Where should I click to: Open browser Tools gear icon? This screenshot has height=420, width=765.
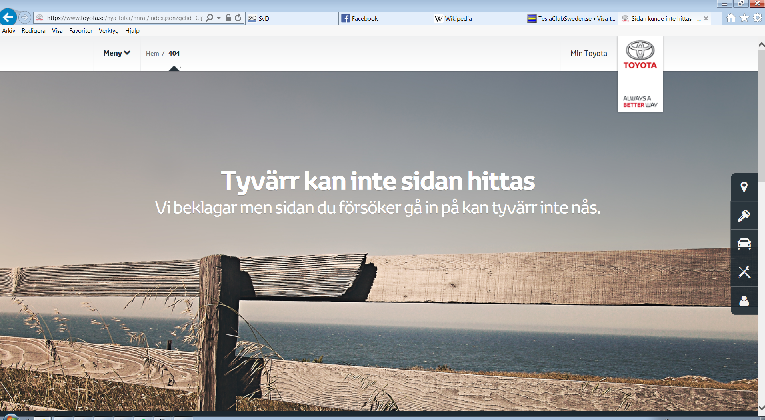(x=758, y=18)
